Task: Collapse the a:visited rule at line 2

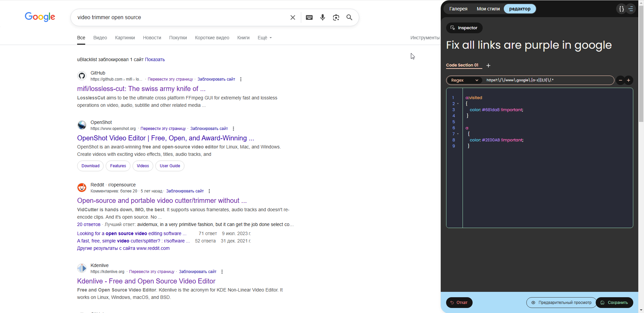Action: click(458, 104)
